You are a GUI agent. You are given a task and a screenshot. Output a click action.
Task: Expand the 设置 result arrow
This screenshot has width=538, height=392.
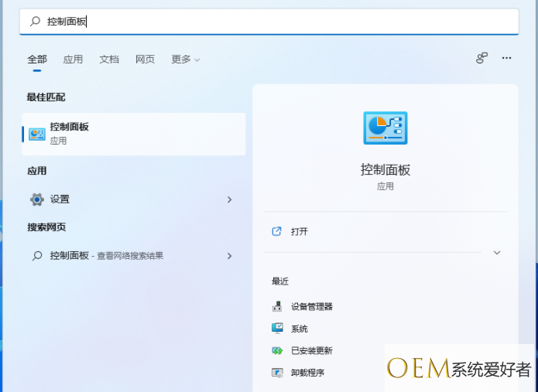229,199
